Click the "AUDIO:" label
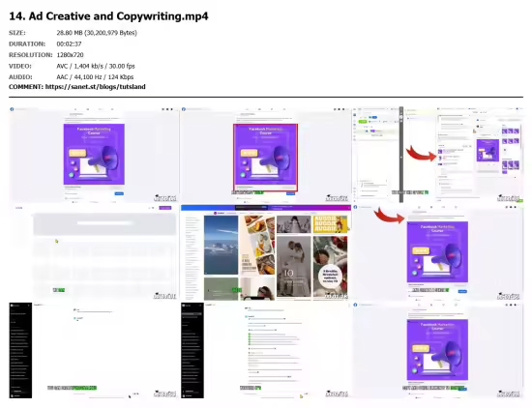The height and width of the screenshot is (408, 532). [20, 77]
